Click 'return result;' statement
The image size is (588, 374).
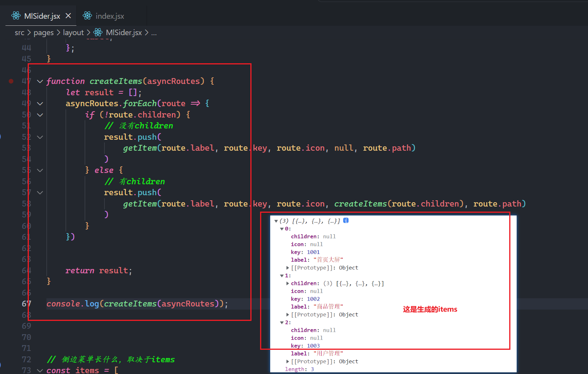(99, 271)
